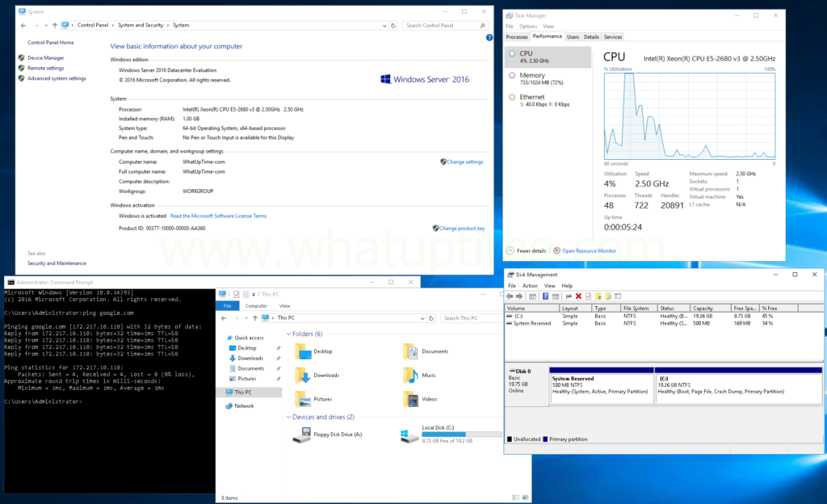The width and height of the screenshot is (827, 504).
Task: Click the last toolbar icon in Disk Management
Action: point(618,296)
